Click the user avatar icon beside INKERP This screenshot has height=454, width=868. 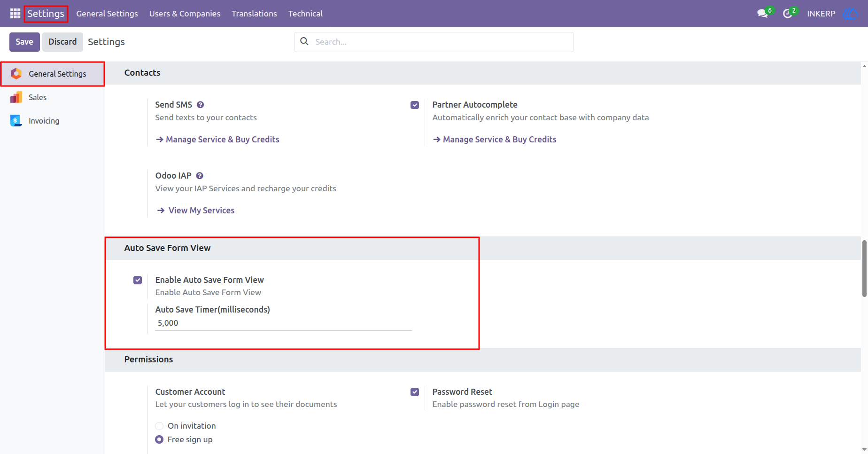point(850,14)
